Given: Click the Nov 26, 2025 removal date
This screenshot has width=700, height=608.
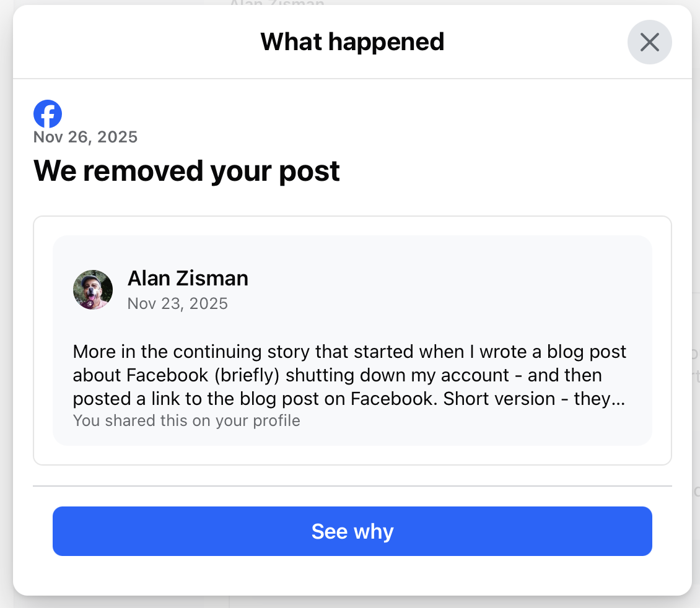Looking at the screenshot, I should (85, 137).
